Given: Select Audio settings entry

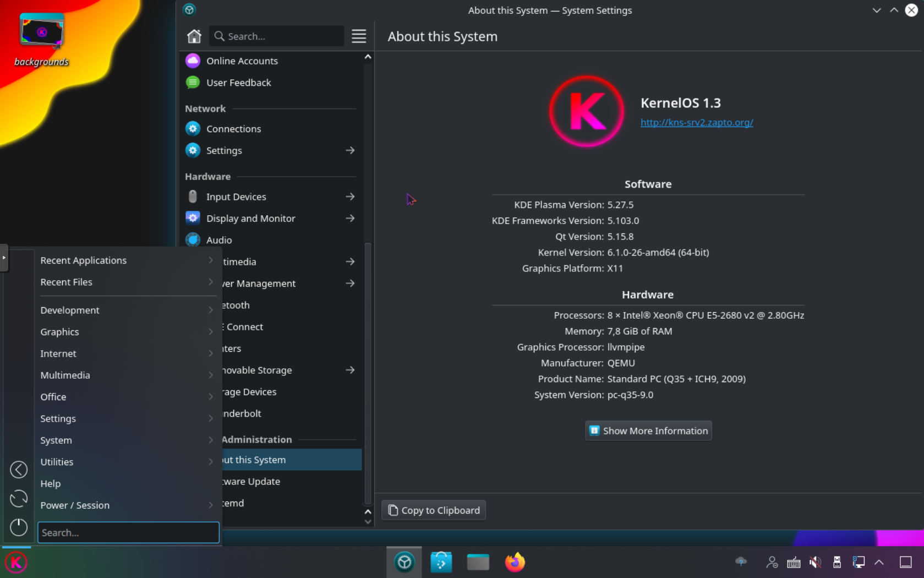Looking at the screenshot, I should pyautogui.click(x=271, y=240).
